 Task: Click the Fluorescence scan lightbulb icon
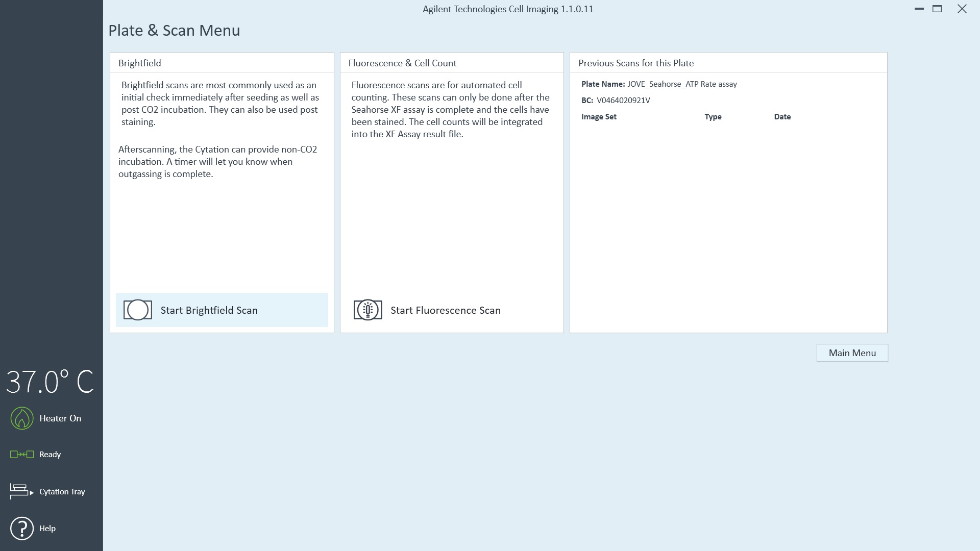click(367, 310)
